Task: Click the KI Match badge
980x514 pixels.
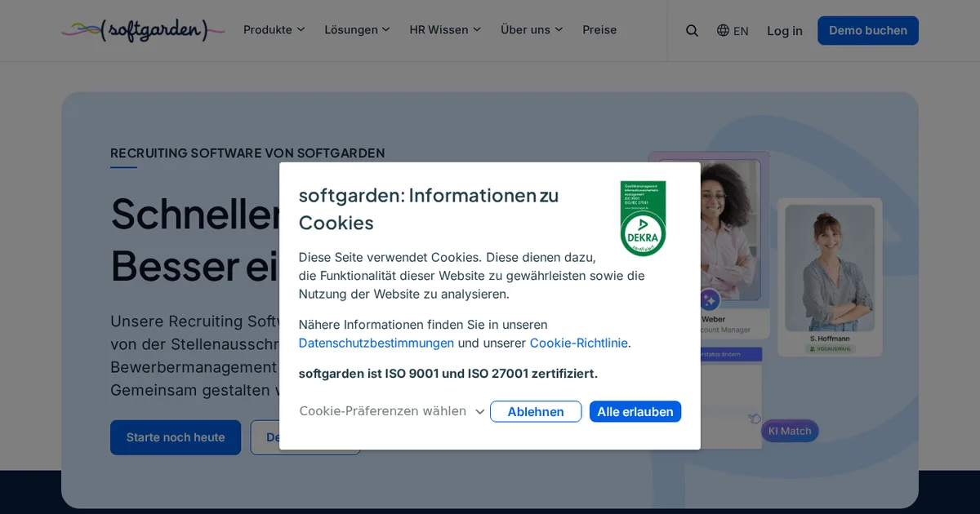Action: [790, 431]
